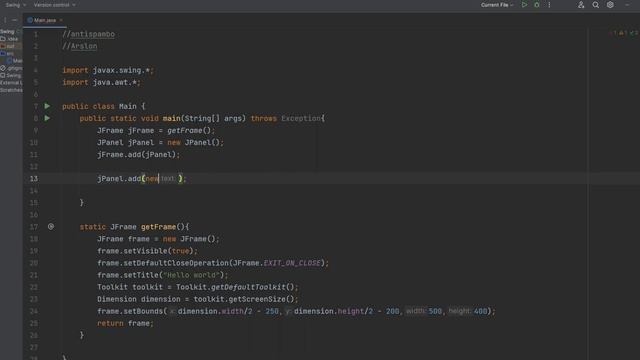Click line number 13 in the gutter
The width and height of the screenshot is (640, 360).
(33, 179)
